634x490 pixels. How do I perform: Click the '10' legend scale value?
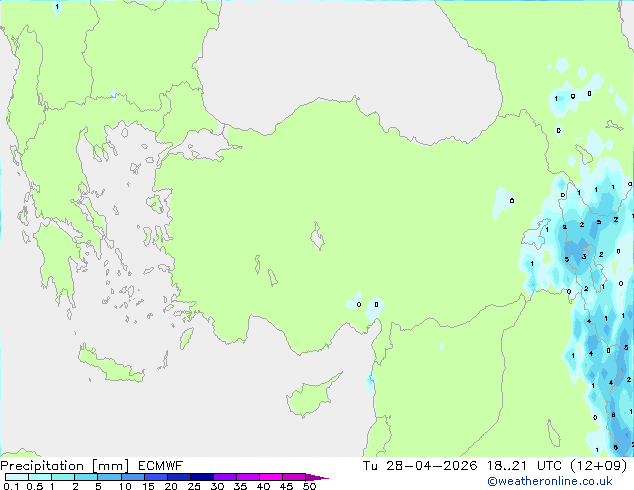(125, 486)
